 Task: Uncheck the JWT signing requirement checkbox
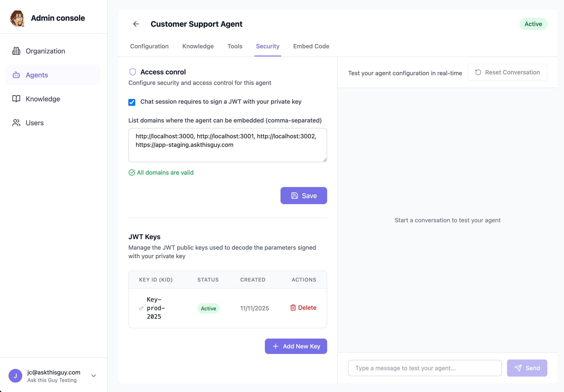132,102
